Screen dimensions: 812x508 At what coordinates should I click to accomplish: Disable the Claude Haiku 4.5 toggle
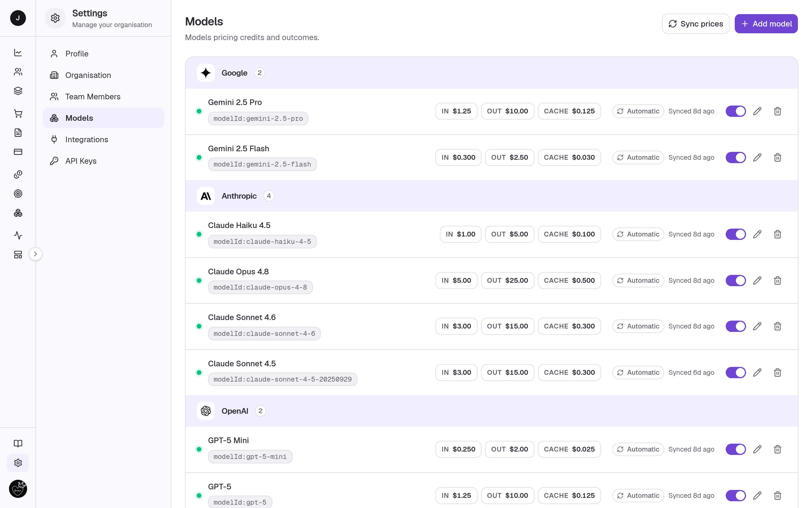736,234
